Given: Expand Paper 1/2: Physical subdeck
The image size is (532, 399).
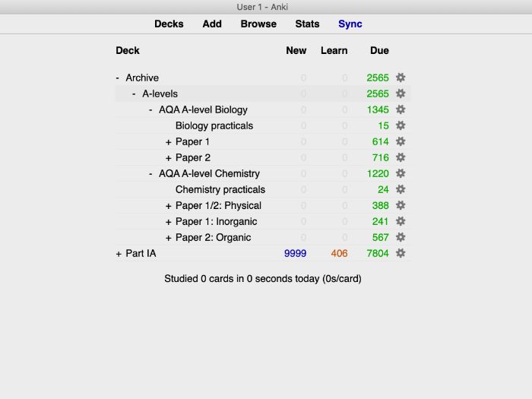Looking at the screenshot, I should (169, 205).
